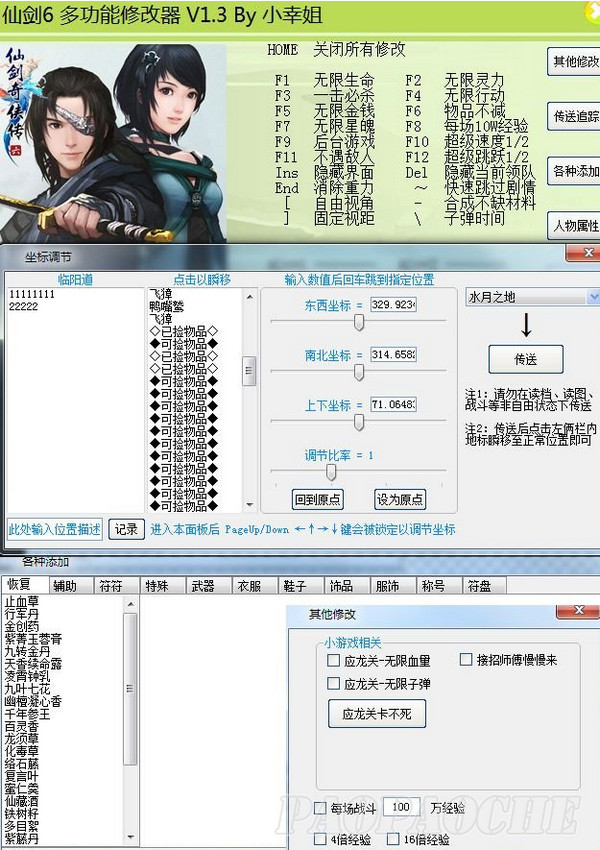The width and height of the screenshot is (600, 850).
Task: Enable the 4倍经验 checkbox
Action: point(320,839)
